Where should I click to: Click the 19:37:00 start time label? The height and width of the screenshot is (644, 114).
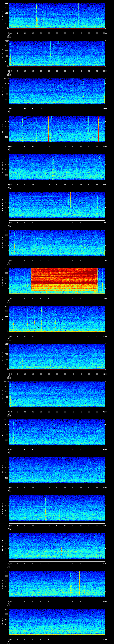click(9, 260)
